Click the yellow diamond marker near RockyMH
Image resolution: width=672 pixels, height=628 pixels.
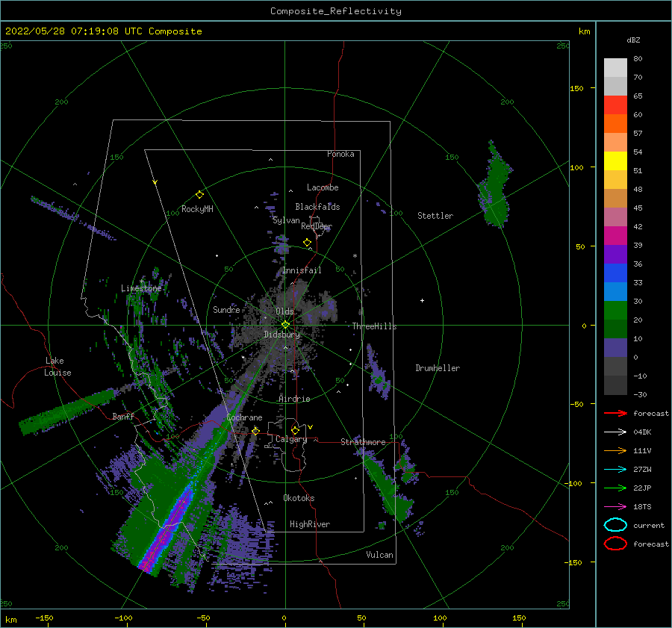click(x=199, y=195)
